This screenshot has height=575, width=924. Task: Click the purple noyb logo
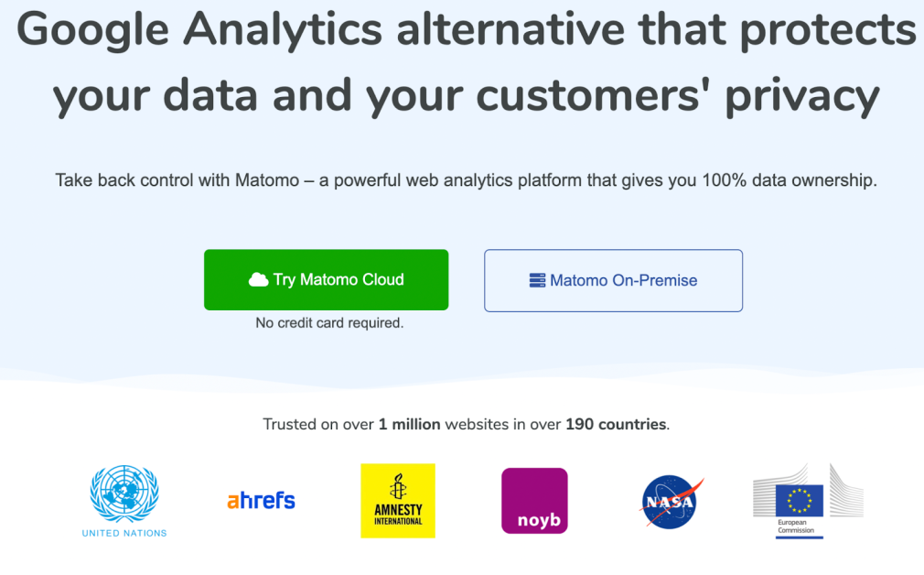pos(534,501)
